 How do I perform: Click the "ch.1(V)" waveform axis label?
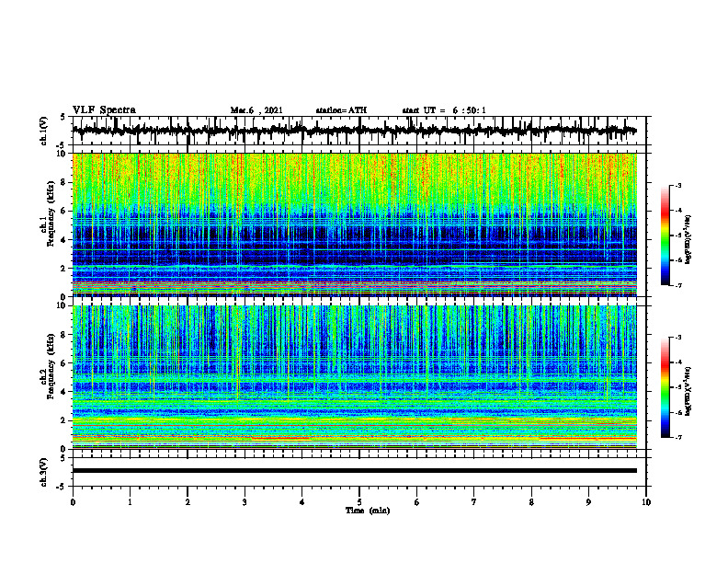pos(43,131)
